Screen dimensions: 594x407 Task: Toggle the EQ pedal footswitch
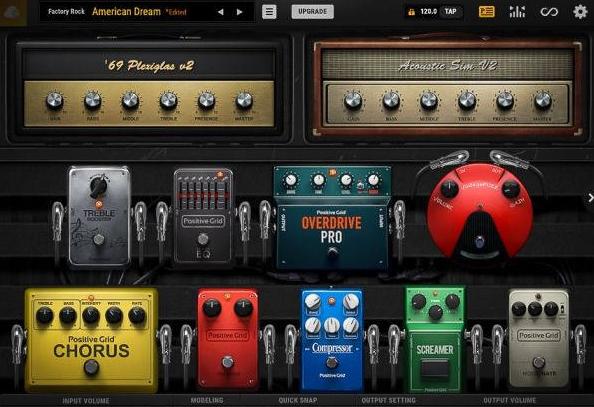coord(203,239)
